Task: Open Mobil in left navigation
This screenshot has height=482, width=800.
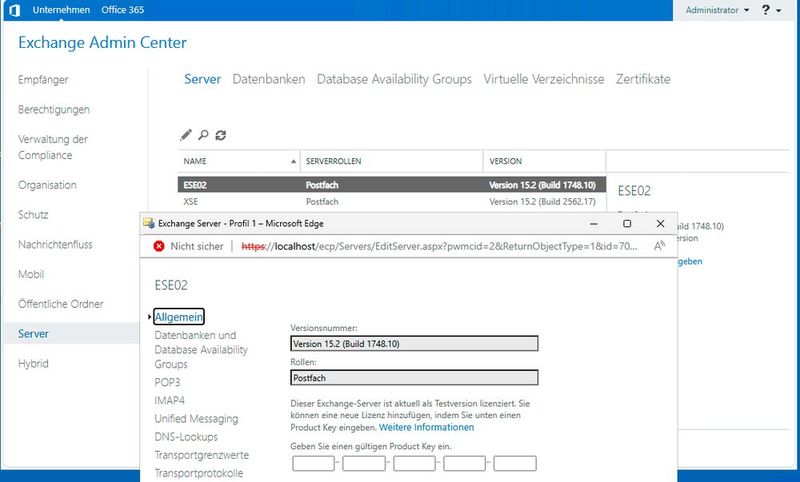Action: tap(31, 274)
